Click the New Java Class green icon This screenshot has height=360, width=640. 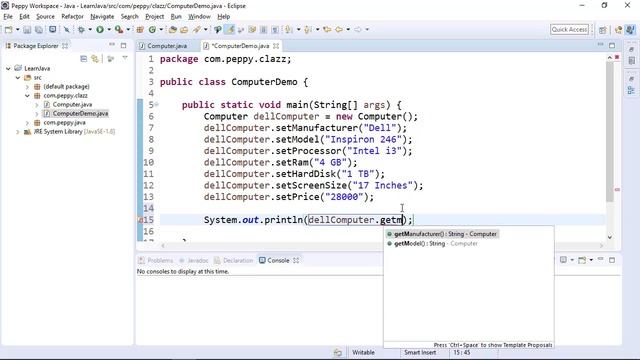(152, 30)
